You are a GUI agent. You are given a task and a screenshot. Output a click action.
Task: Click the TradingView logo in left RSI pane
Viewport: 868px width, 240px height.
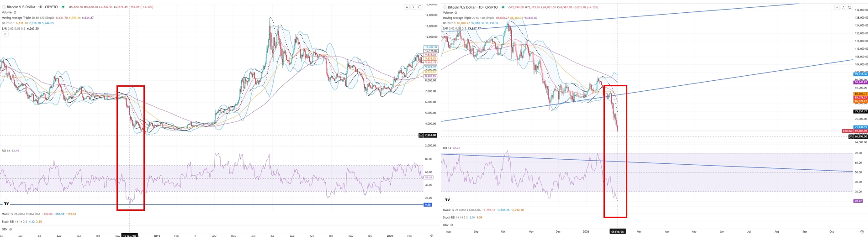pyautogui.click(x=6, y=204)
